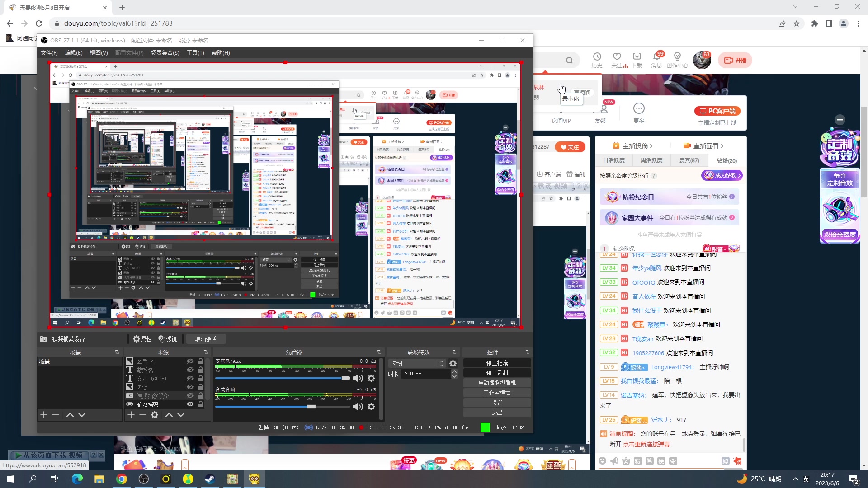Screen dimensions: 868x488
Task: Adjust the 台式音响 volume slider
Action: (x=311, y=406)
